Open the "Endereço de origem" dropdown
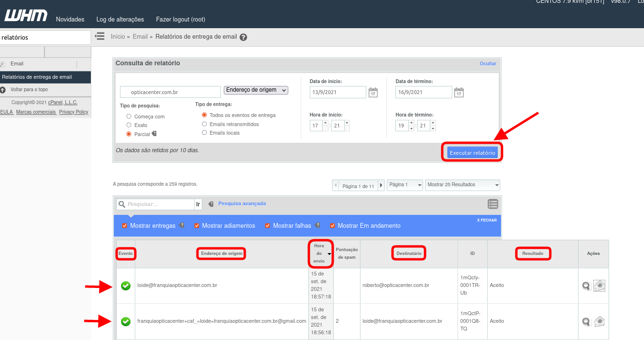Viewport: 644px width, 340px height. [x=256, y=90]
